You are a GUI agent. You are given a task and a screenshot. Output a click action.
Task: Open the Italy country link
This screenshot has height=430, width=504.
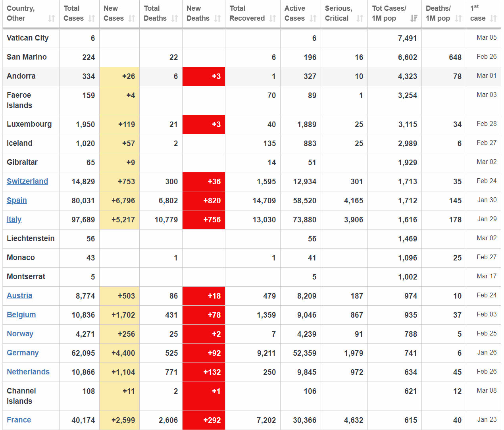point(14,220)
